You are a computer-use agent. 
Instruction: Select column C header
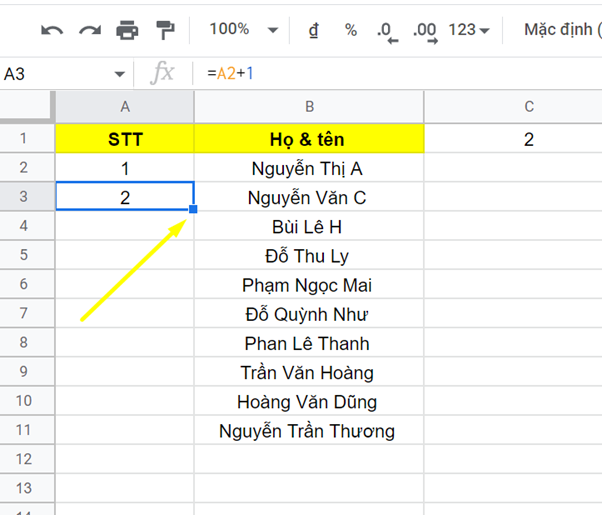[x=513, y=107]
